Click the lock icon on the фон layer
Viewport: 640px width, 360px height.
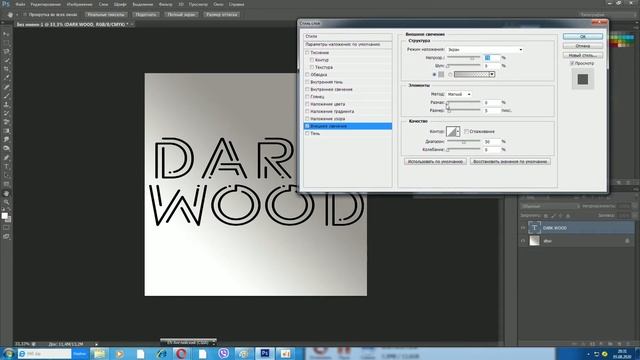point(627,241)
